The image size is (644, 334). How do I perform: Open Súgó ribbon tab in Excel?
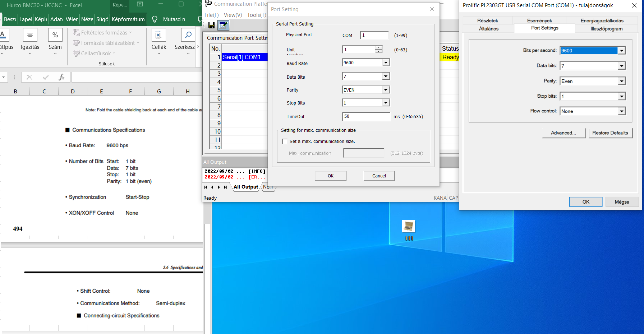102,19
